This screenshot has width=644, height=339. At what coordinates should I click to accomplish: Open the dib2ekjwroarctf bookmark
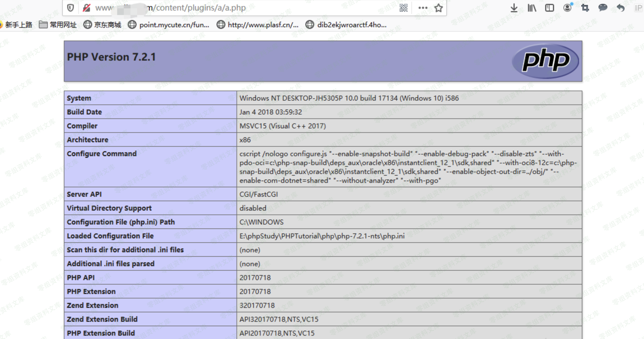(x=346, y=25)
